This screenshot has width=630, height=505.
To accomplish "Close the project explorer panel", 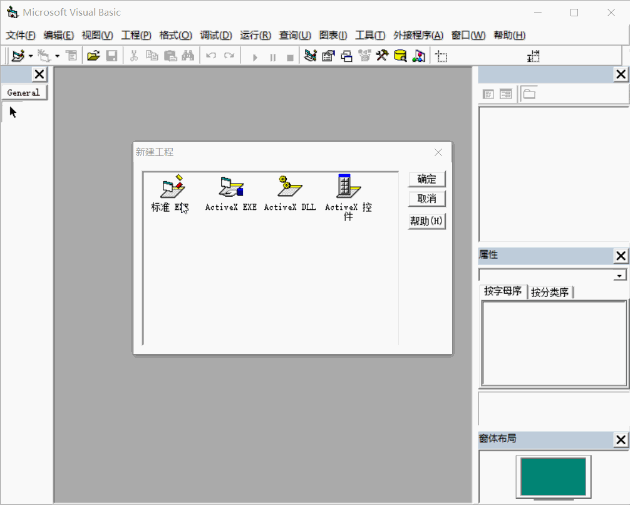I will 621,74.
